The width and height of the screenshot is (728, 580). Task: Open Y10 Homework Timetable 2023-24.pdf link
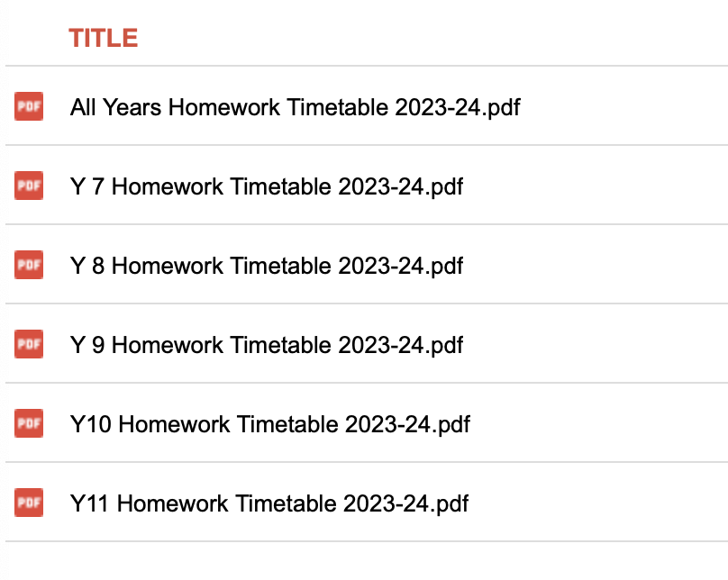(x=270, y=424)
